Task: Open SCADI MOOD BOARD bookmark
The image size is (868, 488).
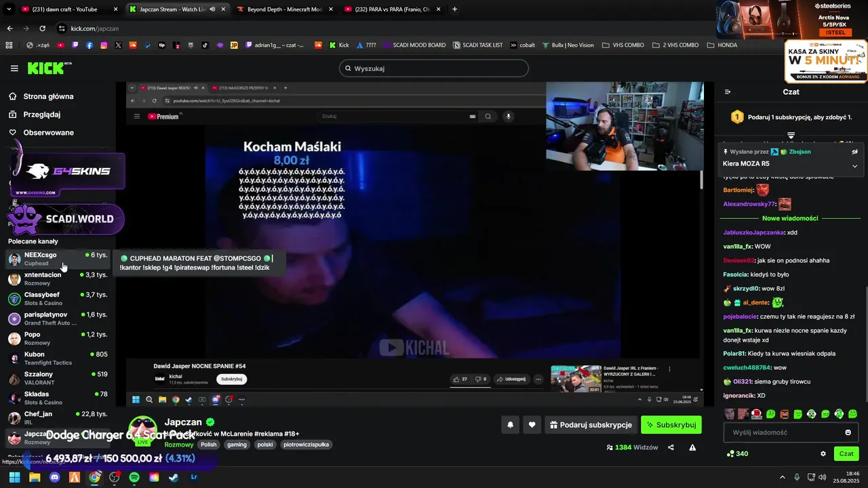Action: pos(413,45)
